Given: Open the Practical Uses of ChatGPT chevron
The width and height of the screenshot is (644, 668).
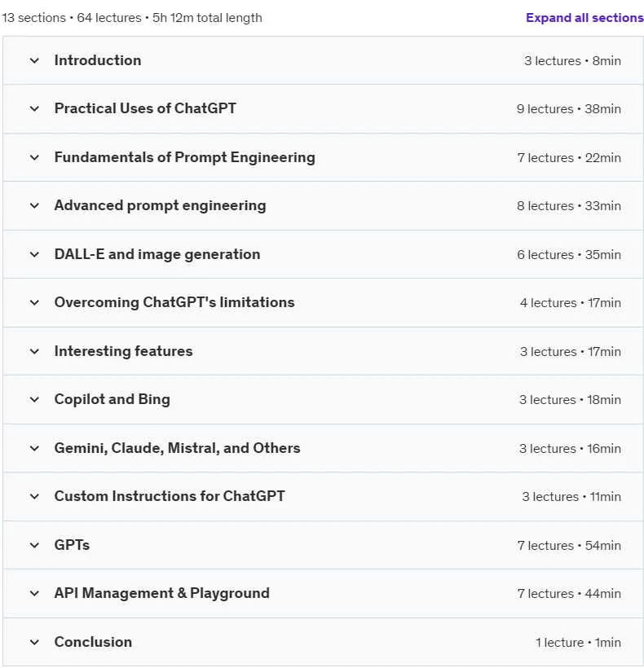Looking at the screenshot, I should tap(34, 108).
